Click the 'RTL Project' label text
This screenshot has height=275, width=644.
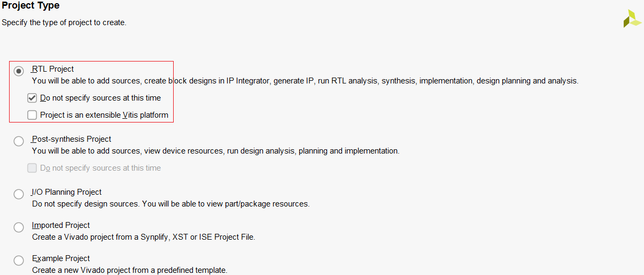coord(53,69)
